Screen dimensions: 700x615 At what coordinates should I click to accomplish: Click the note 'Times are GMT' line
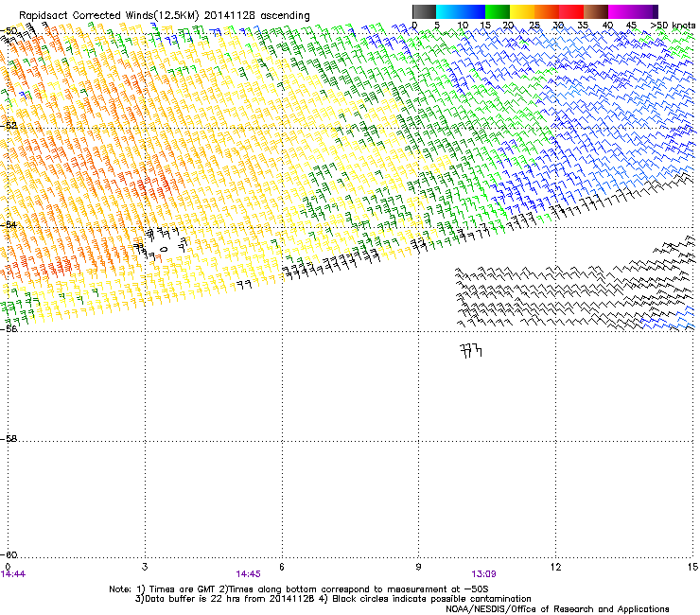click(299, 589)
